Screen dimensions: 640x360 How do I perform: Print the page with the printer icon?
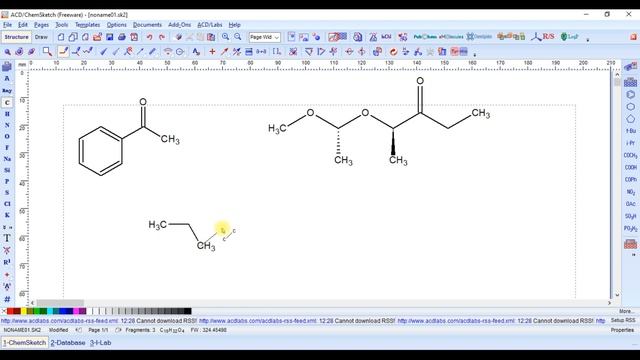point(122,37)
